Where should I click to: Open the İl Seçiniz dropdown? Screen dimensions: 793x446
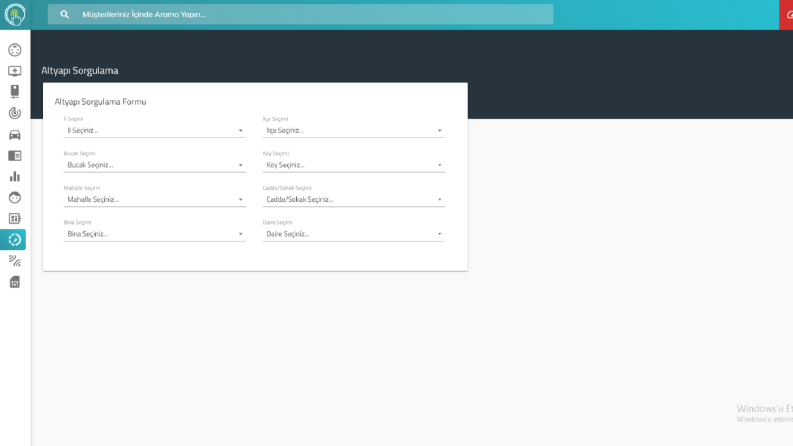[155, 130]
